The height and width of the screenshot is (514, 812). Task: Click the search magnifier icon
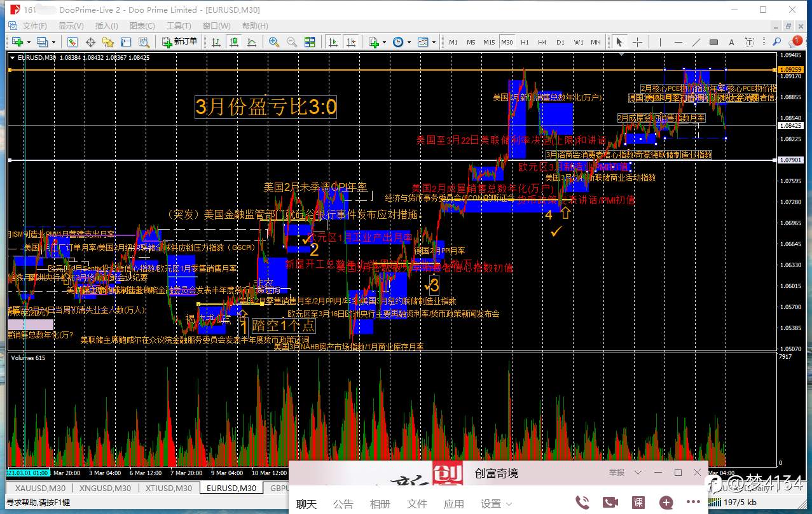[777, 42]
